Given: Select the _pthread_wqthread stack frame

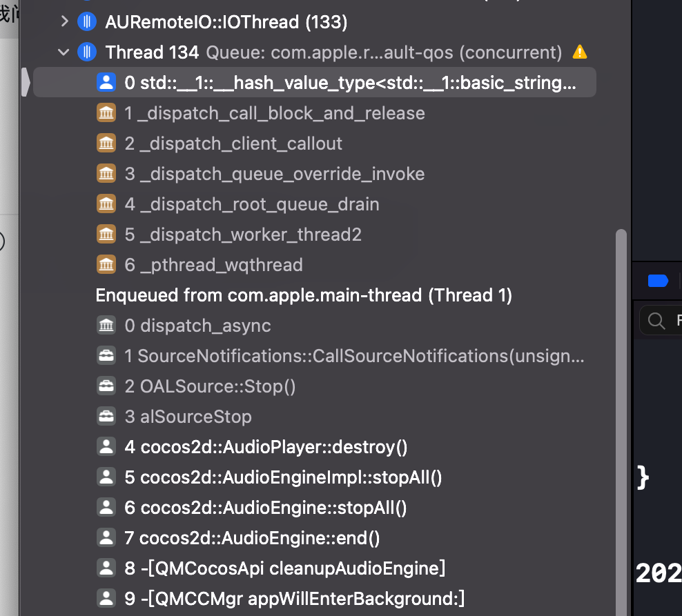Looking at the screenshot, I should click(x=221, y=265).
